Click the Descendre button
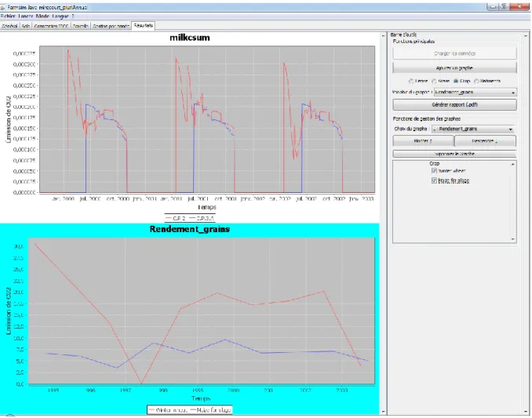This screenshot has width=532, height=418. click(485, 140)
